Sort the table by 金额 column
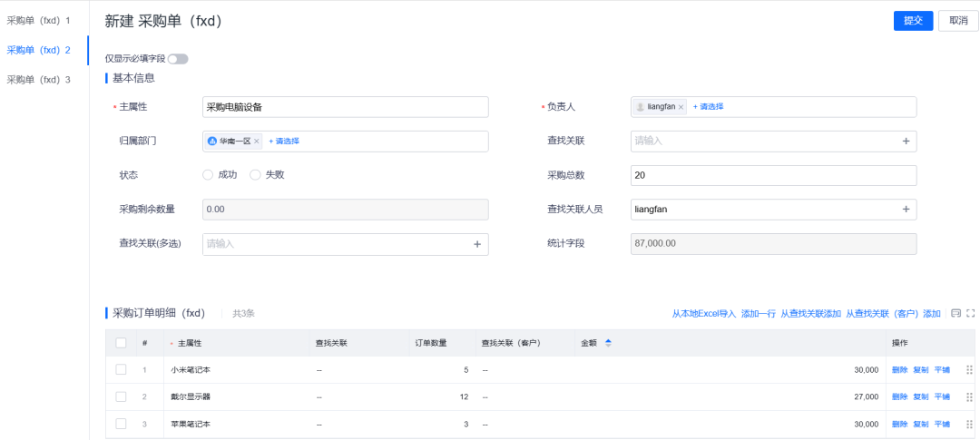Screen dimensions: 980x440 608,343
